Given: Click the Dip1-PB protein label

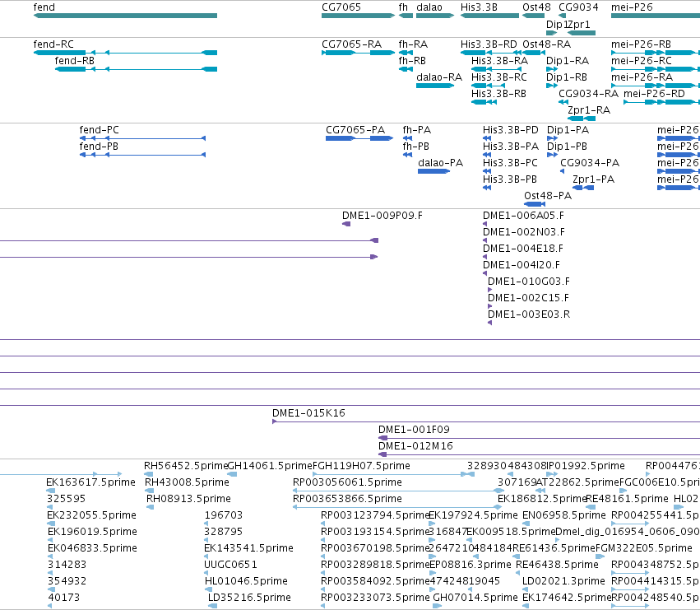Looking at the screenshot, I should pos(567,147).
